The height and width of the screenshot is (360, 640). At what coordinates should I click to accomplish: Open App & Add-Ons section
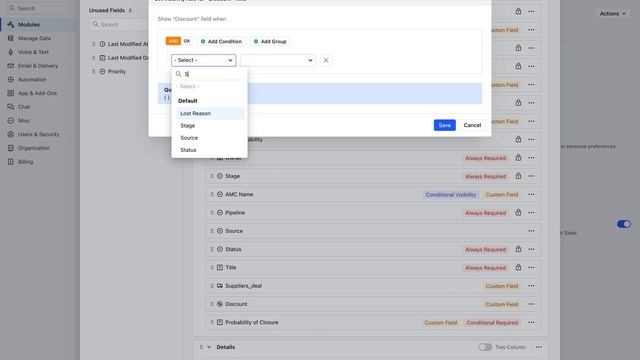pyautogui.click(x=37, y=93)
